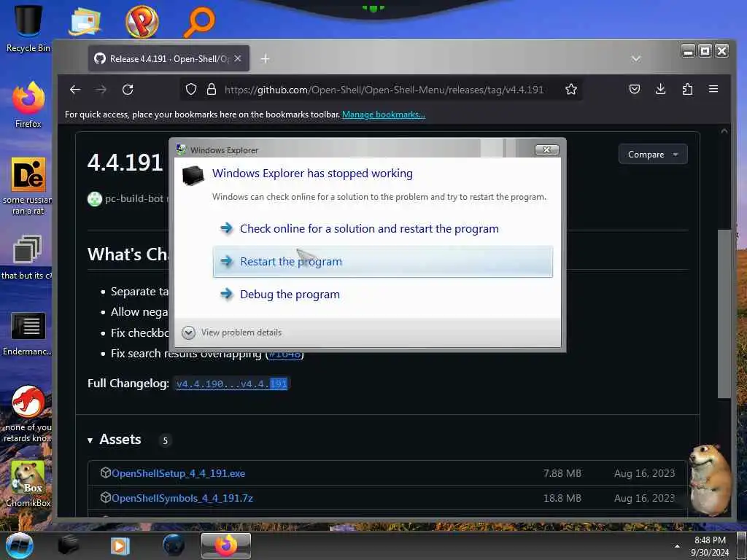Choose Restart the program
Screen dimensions: 747x560
coord(382,262)
